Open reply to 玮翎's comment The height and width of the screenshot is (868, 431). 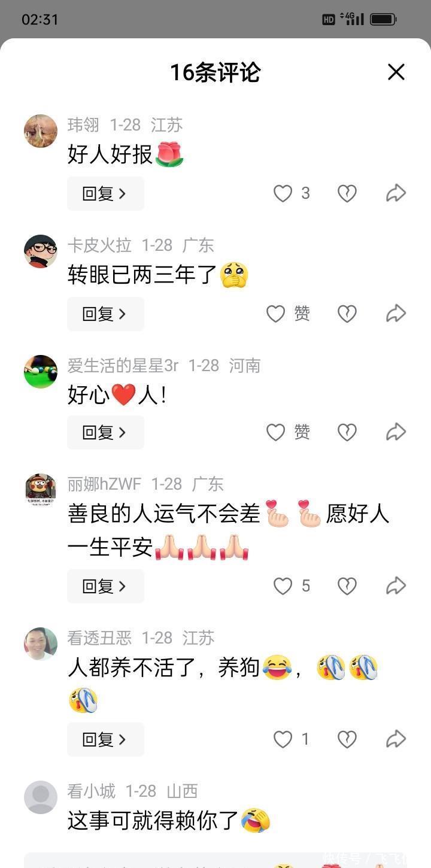[x=105, y=193]
